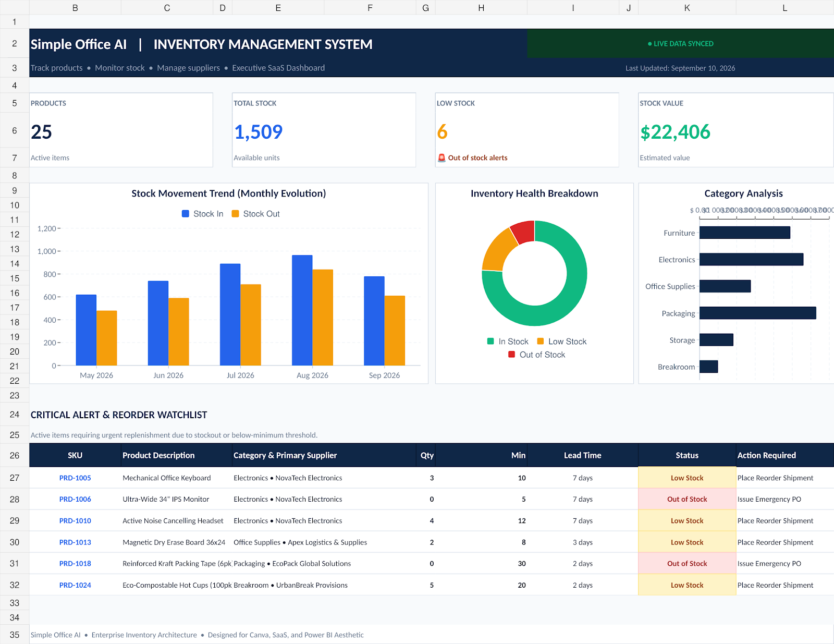The image size is (834, 644).
Task: Select row 26 header
Action: coord(15,455)
